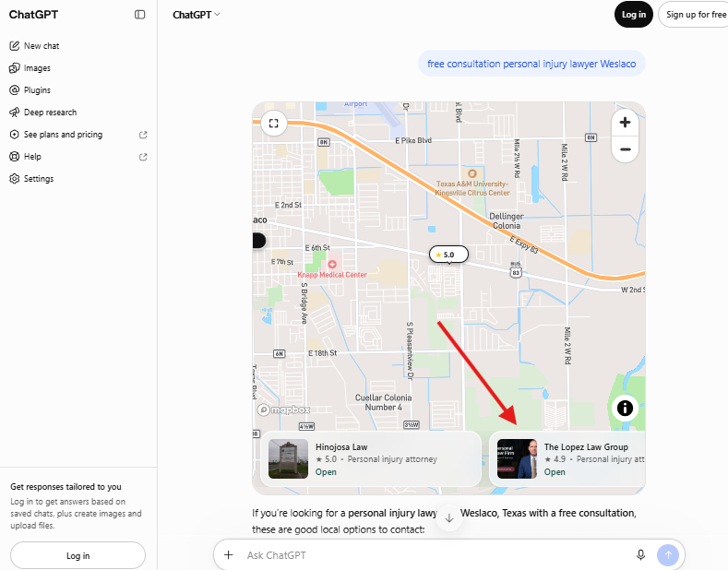Click the Open status on Lopez Law Group
Image resolution: width=728 pixels, height=570 pixels.
click(555, 472)
